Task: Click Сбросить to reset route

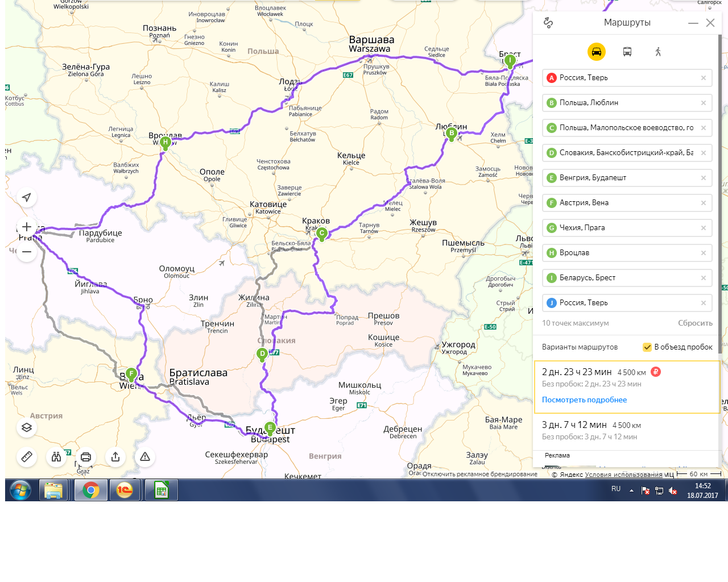Action: tap(695, 323)
